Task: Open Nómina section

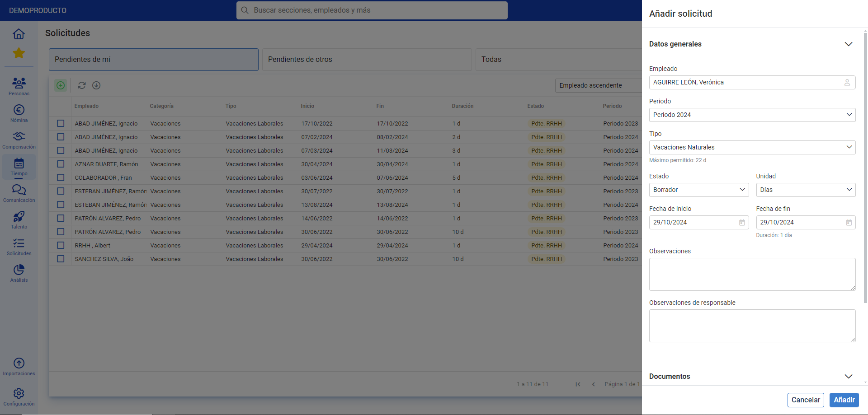Action: (19, 113)
